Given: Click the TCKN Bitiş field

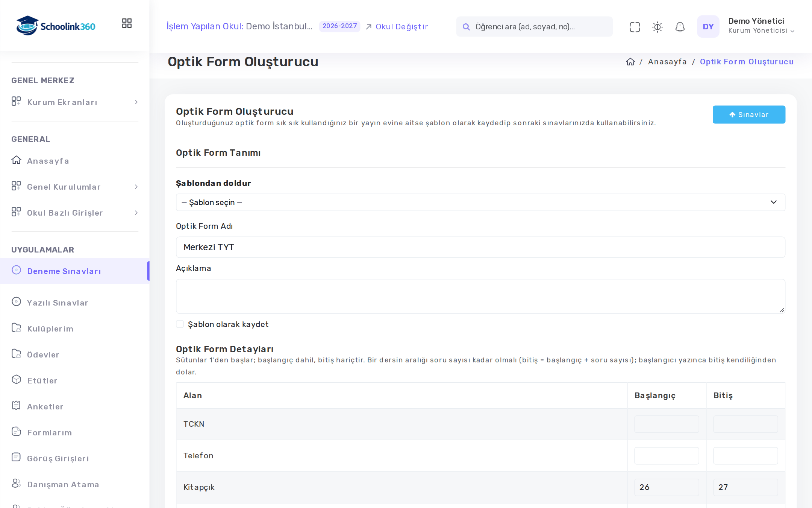Looking at the screenshot, I should click(x=745, y=424).
